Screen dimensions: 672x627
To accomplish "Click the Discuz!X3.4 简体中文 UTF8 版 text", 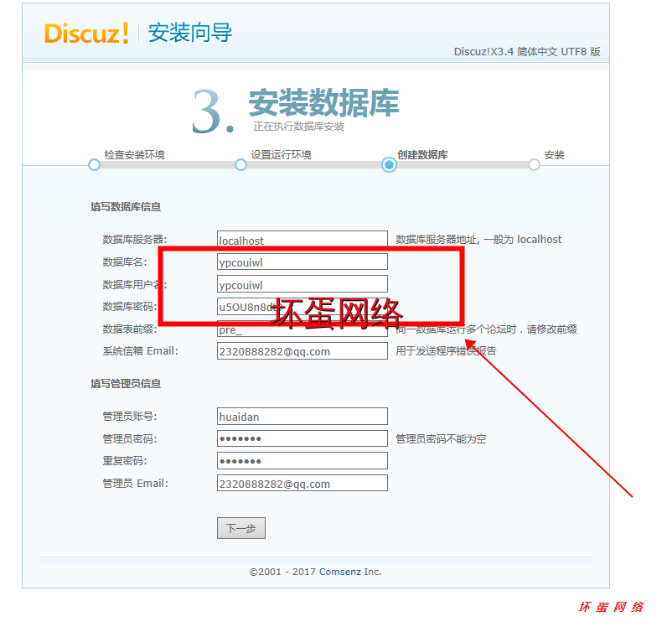I will pos(527,52).
